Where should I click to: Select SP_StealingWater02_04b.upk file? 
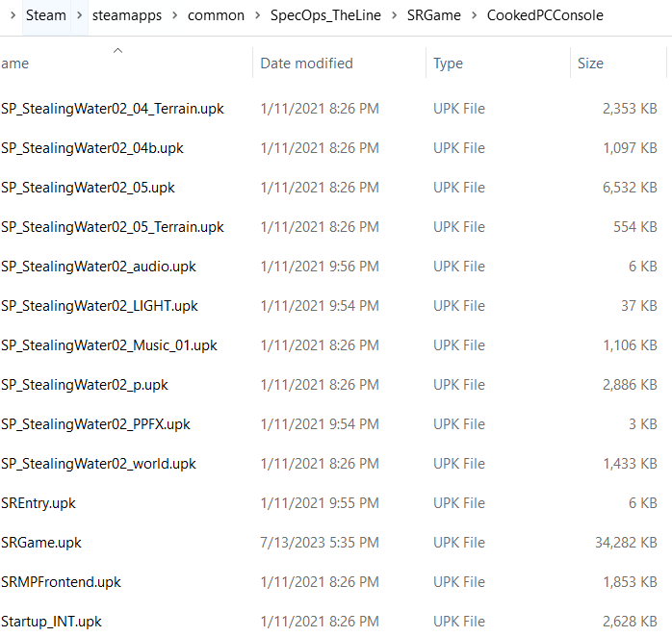click(x=92, y=148)
